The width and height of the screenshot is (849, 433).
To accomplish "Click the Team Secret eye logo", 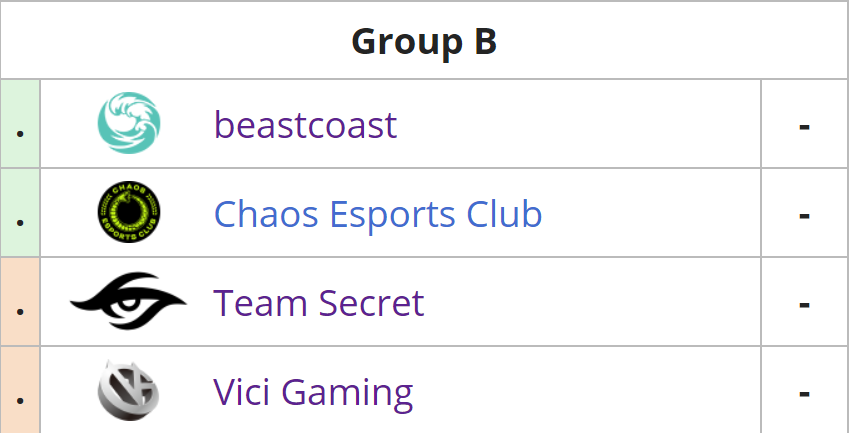I will point(128,301).
